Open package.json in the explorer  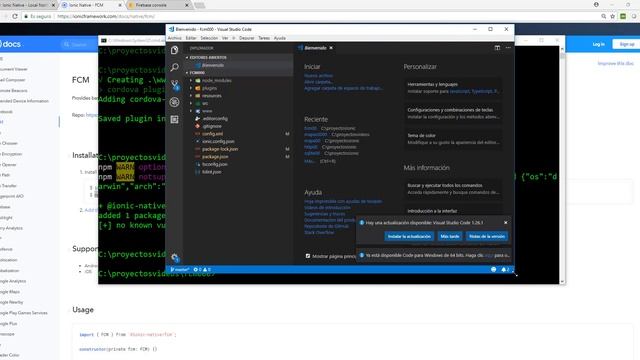click(x=215, y=157)
